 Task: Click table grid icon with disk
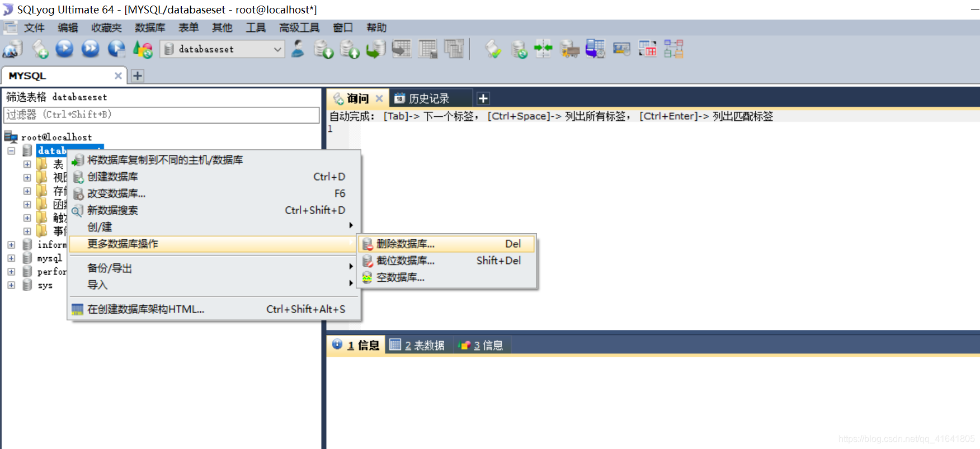click(x=428, y=49)
